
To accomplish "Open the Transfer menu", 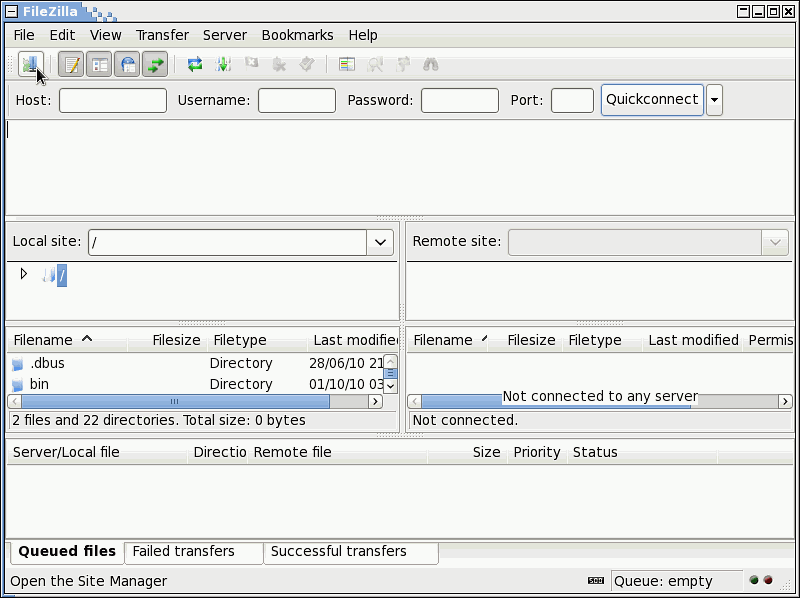I will coord(162,35).
